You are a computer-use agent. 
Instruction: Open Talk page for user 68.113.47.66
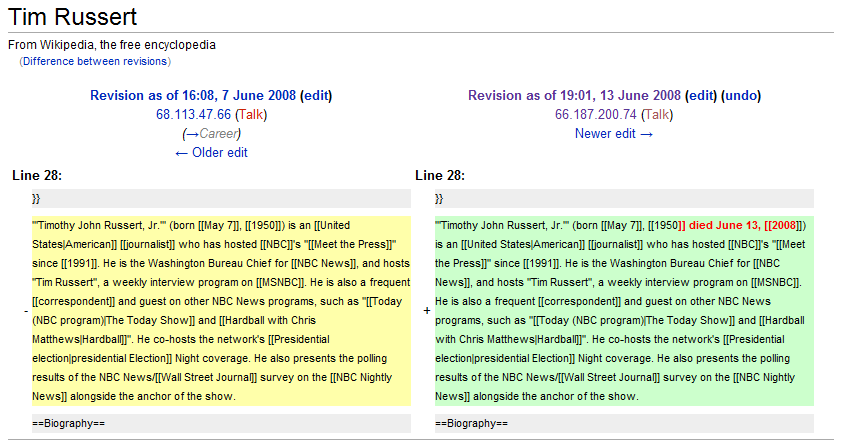[251, 115]
